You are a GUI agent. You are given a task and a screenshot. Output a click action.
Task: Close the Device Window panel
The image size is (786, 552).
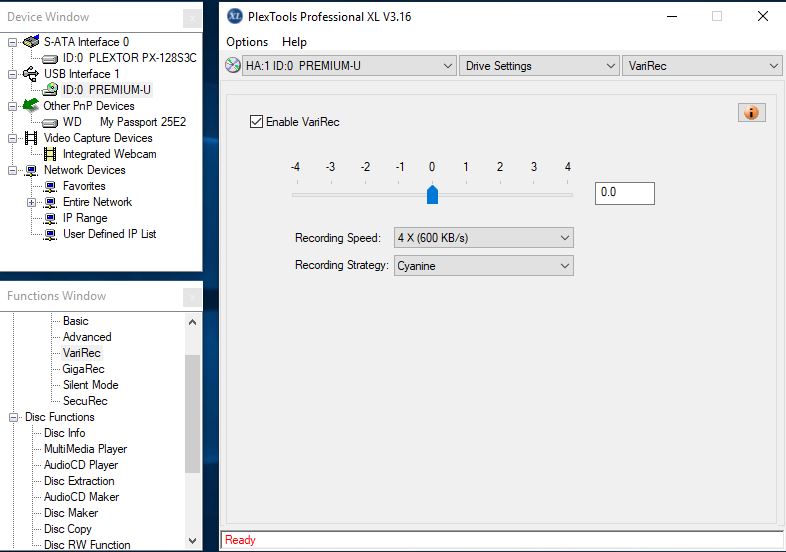[x=192, y=19]
